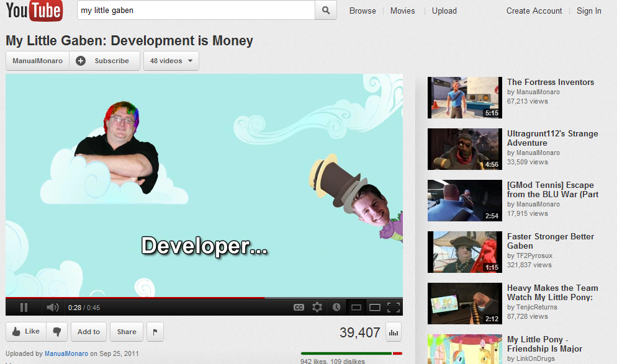Open GMod Tennis Escape video thumbnail
This screenshot has width=617, height=364.
pyautogui.click(x=465, y=200)
